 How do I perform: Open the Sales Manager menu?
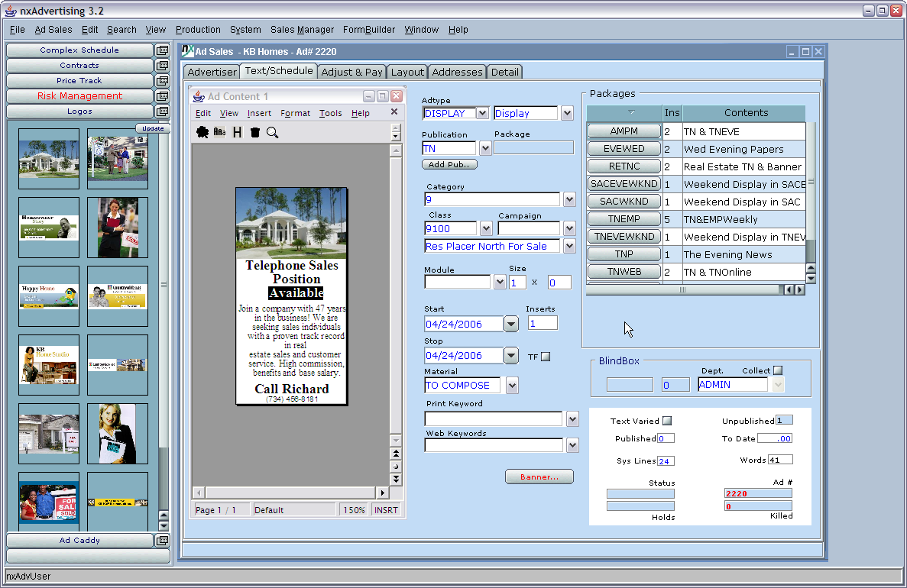pyautogui.click(x=302, y=30)
